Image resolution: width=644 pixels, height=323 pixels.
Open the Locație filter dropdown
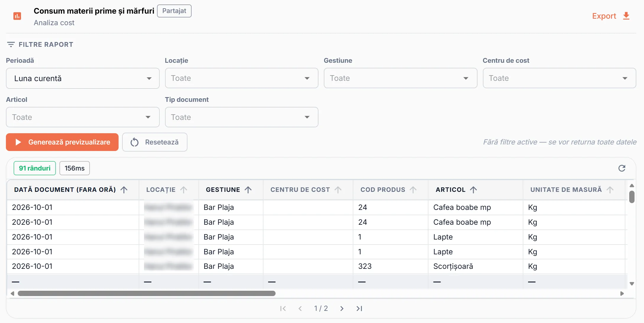coord(242,78)
